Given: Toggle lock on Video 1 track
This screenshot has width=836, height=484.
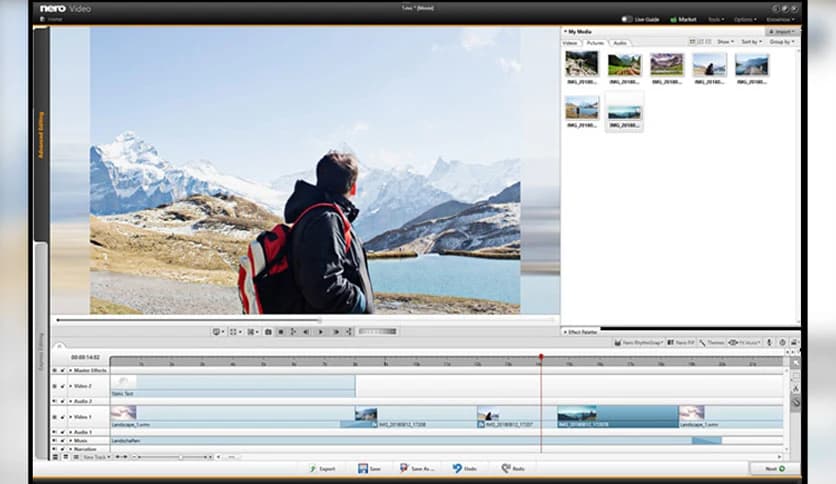Looking at the screenshot, I should (62, 417).
